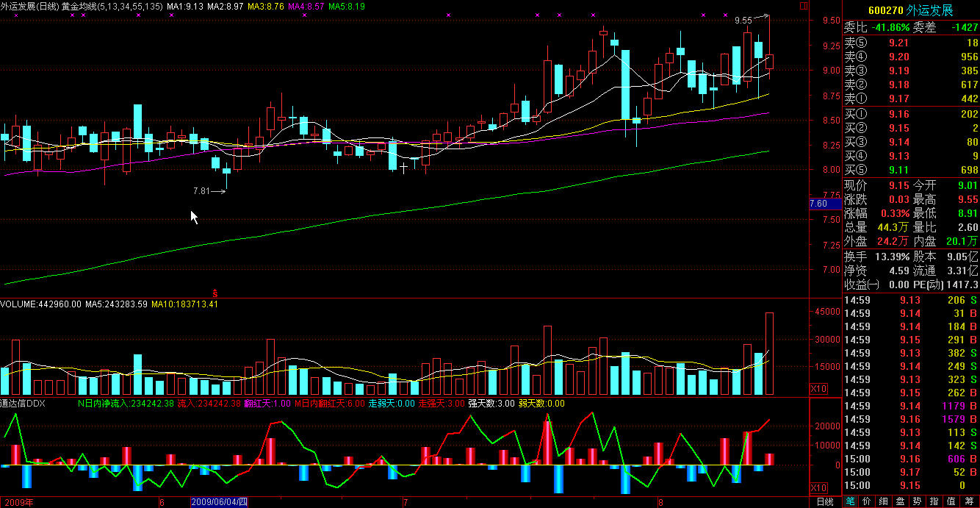Toggle the X10 scale on volume pane
The height and width of the screenshot is (508, 980).
pyautogui.click(x=818, y=388)
